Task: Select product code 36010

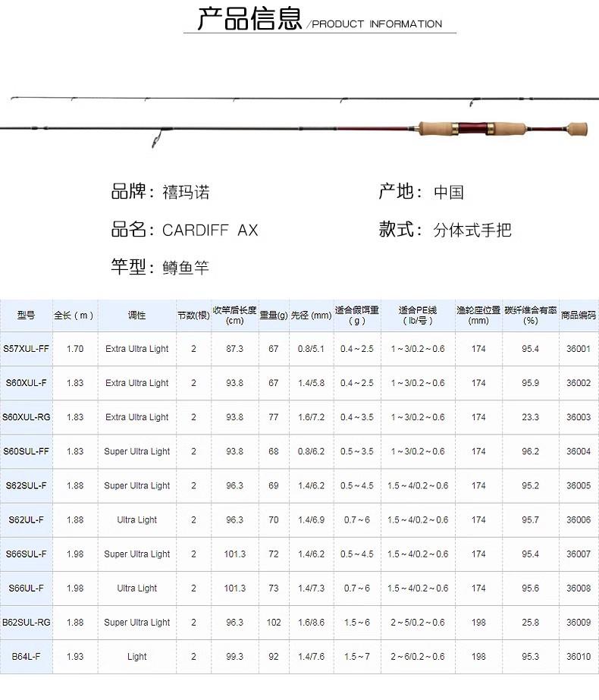Action: click(x=579, y=657)
